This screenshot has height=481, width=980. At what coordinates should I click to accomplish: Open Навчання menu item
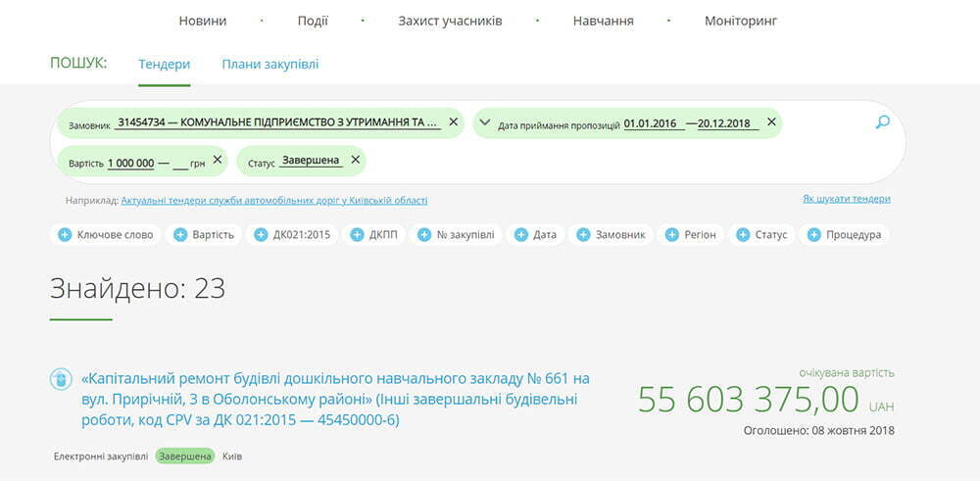(603, 21)
